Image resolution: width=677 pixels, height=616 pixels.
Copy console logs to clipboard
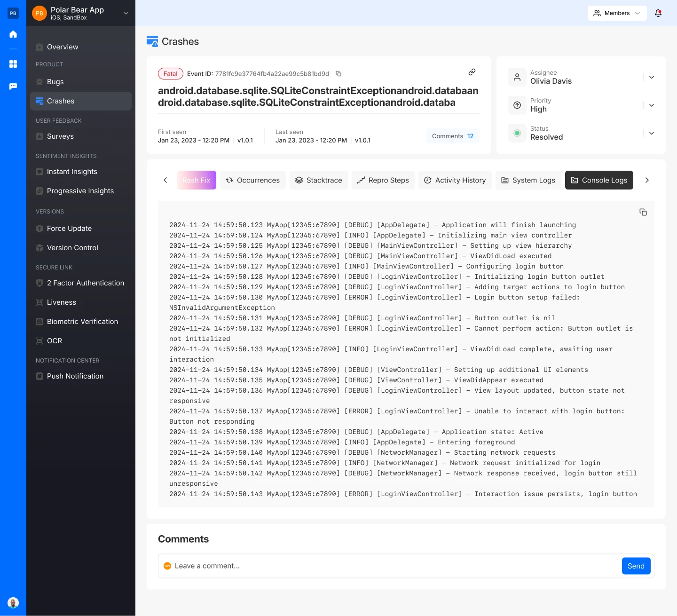(643, 212)
